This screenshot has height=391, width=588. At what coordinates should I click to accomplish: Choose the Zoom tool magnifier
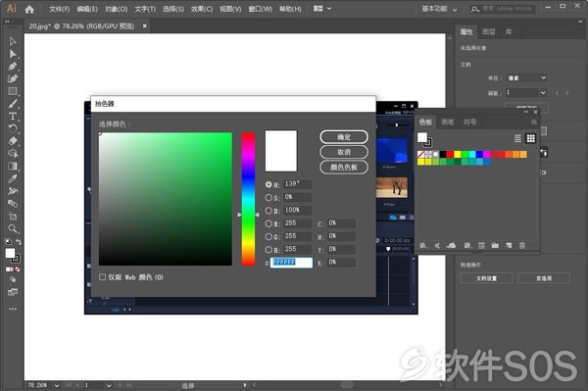[13, 228]
